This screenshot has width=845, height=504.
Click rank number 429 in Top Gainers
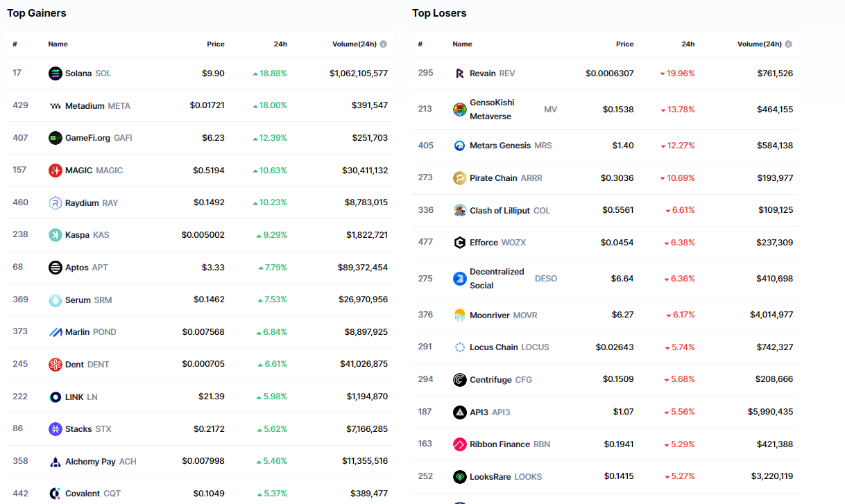click(20, 105)
